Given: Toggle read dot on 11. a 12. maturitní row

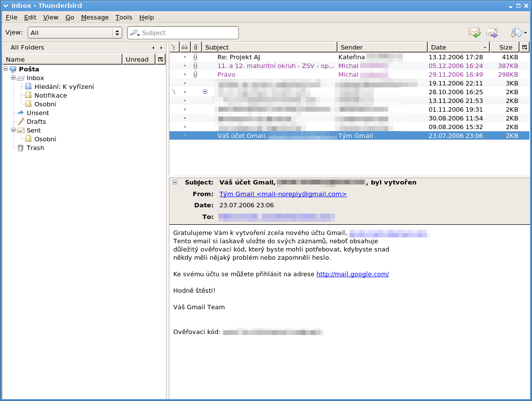Looking at the screenshot, I should coord(185,66).
